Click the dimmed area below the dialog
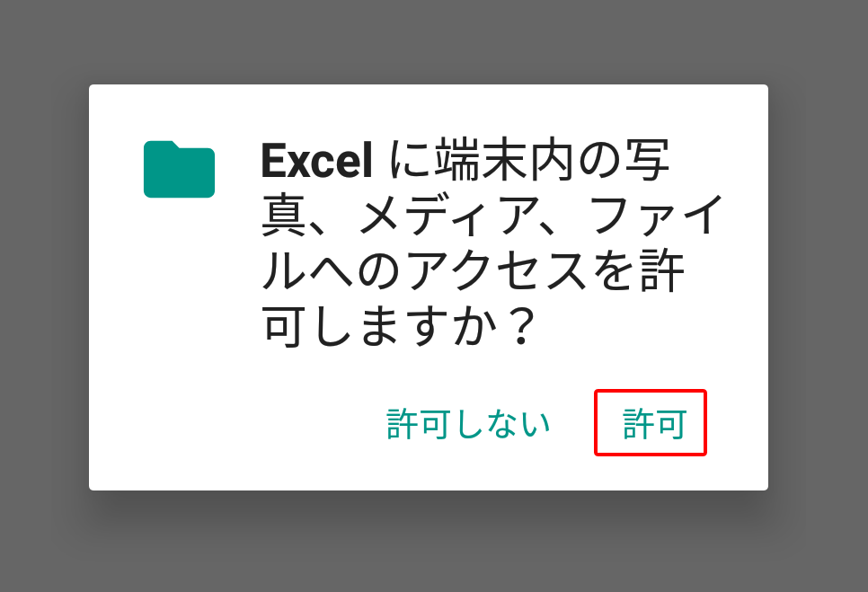The image size is (868, 592). 434,543
